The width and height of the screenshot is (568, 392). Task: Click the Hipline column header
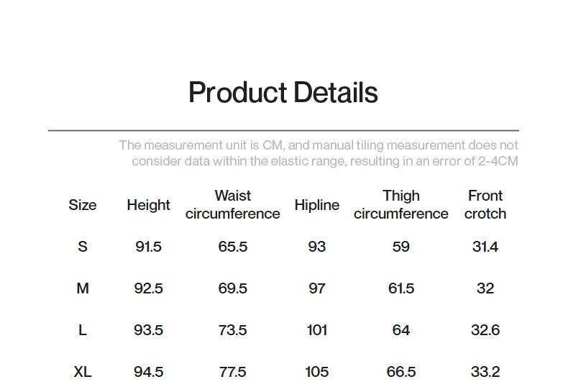click(x=316, y=205)
